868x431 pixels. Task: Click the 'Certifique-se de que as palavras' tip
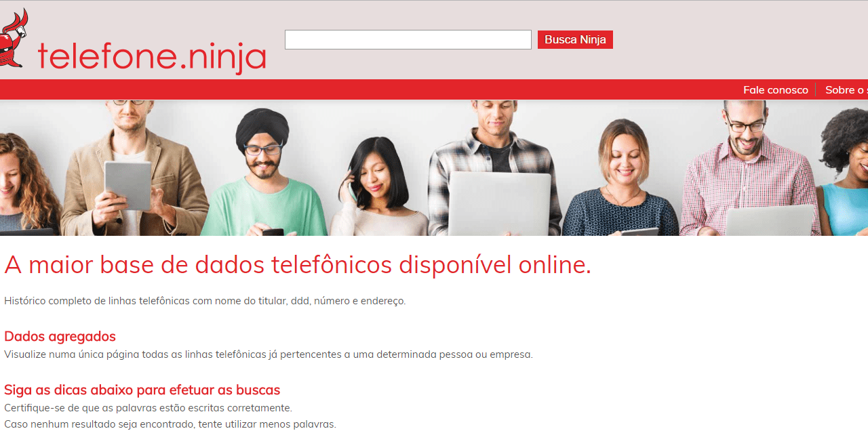pyautogui.click(x=148, y=407)
